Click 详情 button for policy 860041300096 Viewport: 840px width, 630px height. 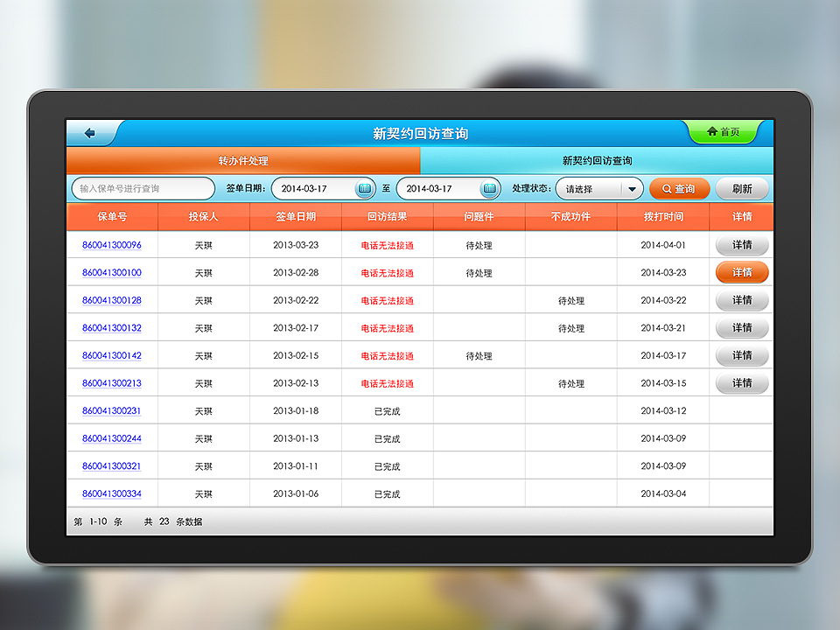click(x=742, y=245)
